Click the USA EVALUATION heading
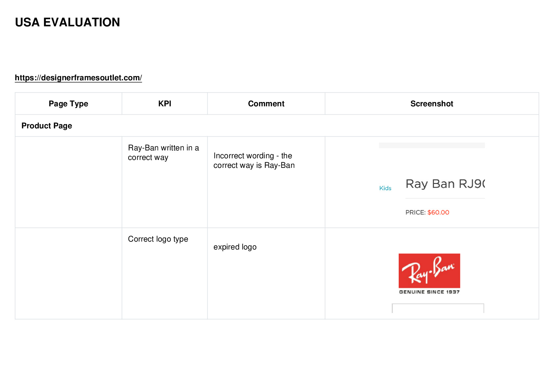The height and width of the screenshot is (392, 554). click(67, 22)
